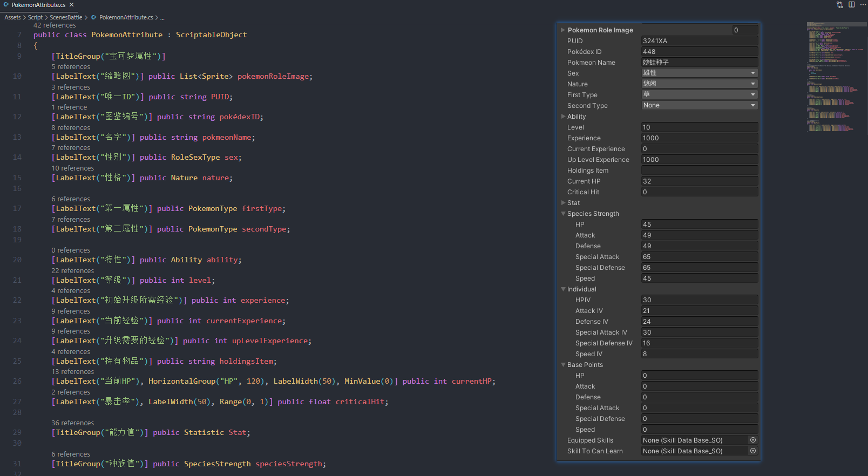Select the PokemonAttribute.cs editor tab

(39, 5)
